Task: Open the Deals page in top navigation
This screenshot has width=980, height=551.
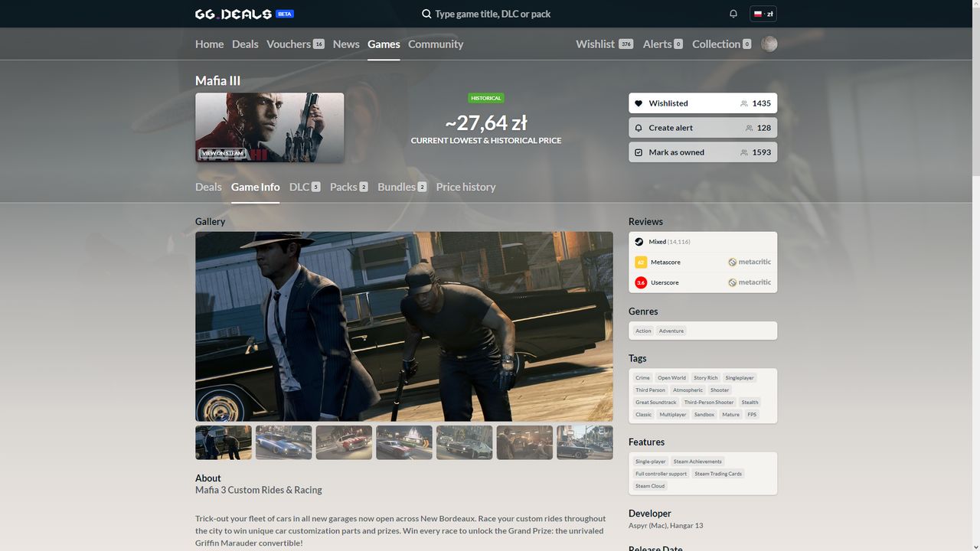Action: tap(245, 44)
